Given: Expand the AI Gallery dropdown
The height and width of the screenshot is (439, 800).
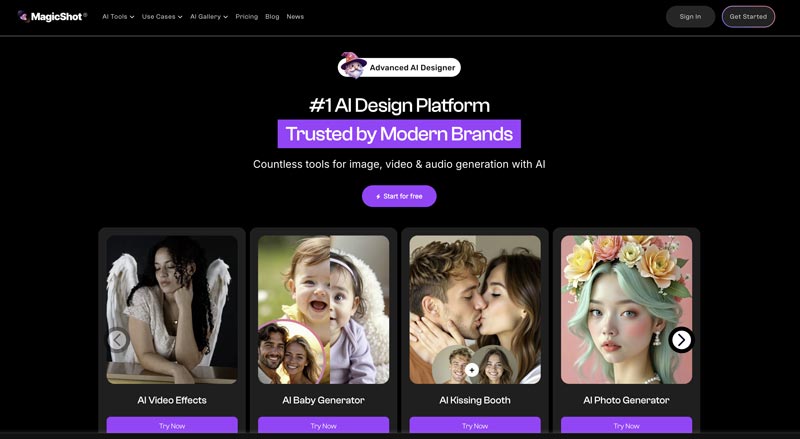Looking at the screenshot, I should tap(209, 16).
